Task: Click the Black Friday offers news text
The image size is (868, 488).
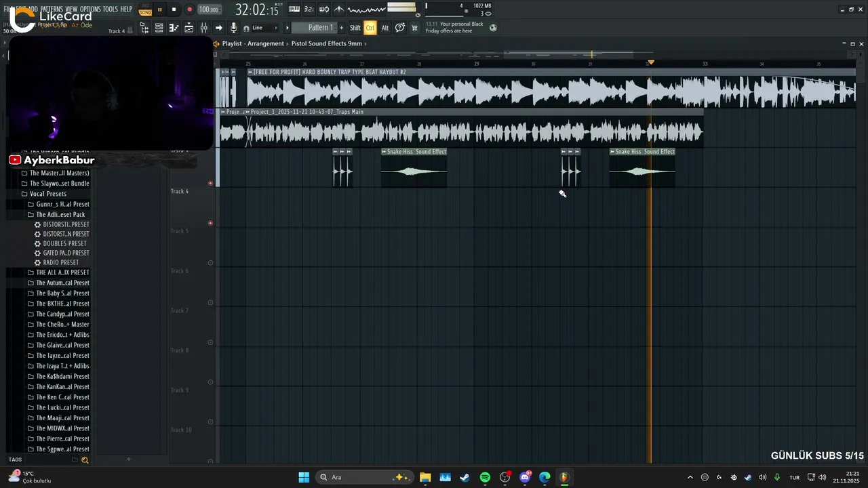Action: 454,27
